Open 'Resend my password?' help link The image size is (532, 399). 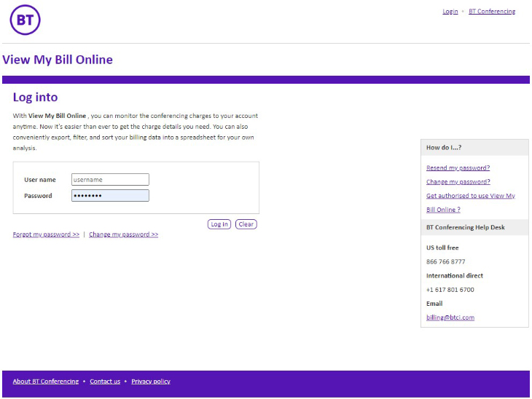click(458, 167)
